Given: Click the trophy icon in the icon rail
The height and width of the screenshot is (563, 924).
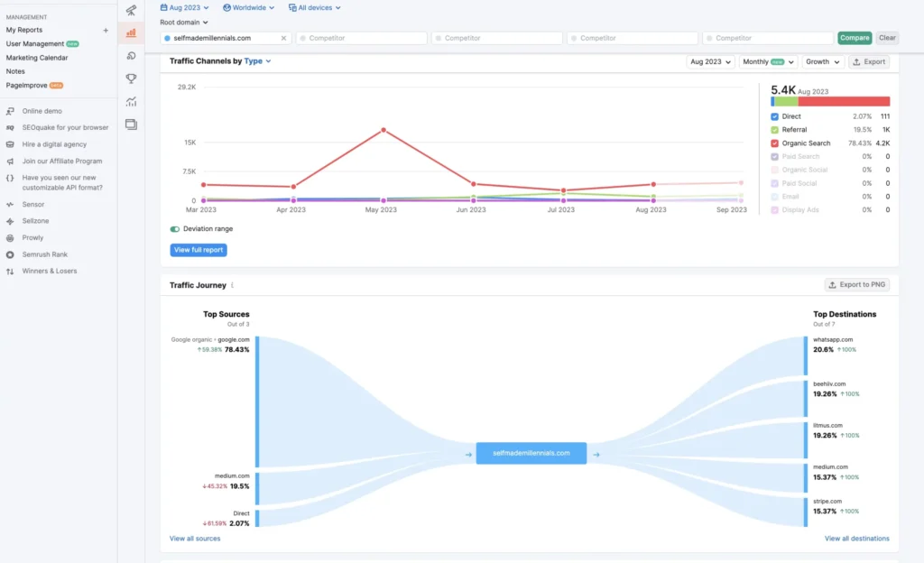Looking at the screenshot, I should tap(131, 78).
